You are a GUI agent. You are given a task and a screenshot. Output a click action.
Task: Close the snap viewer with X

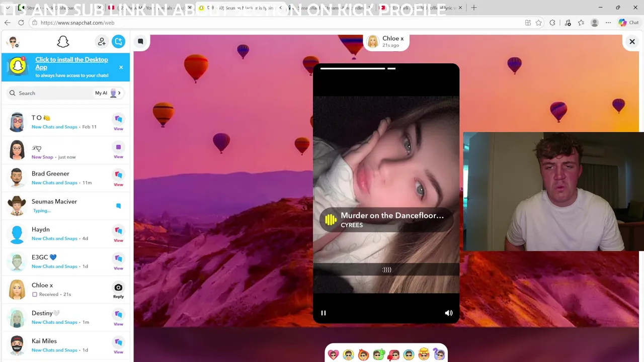coord(632,42)
